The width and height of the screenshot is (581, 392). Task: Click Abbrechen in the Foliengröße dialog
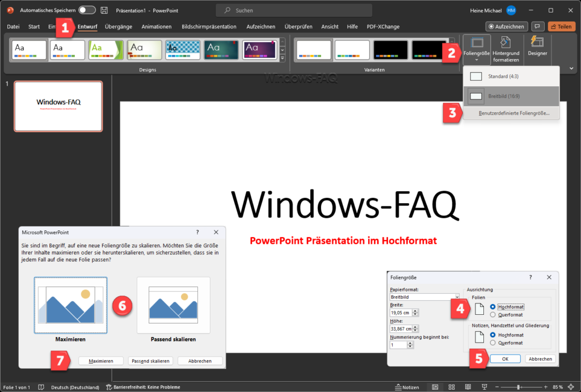(540, 359)
